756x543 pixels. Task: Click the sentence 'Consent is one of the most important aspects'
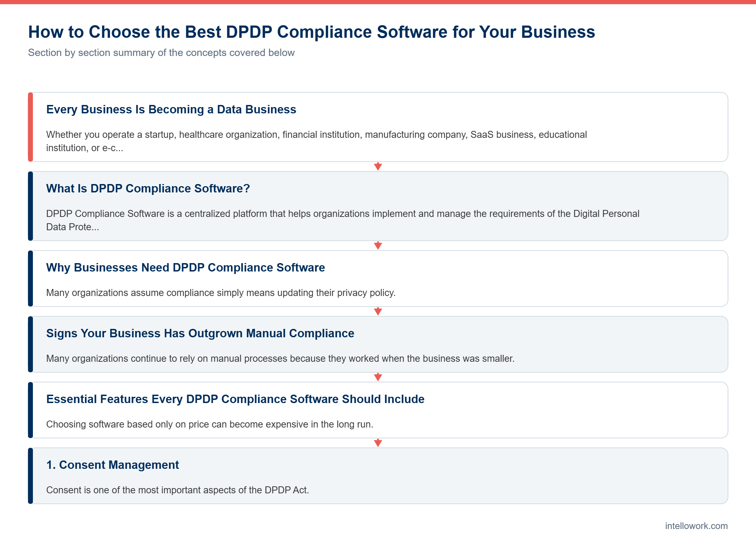click(177, 490)
